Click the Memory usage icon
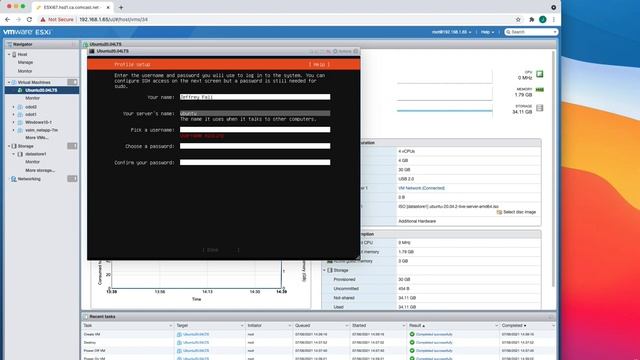640x360 pixels. pos(540,89)
